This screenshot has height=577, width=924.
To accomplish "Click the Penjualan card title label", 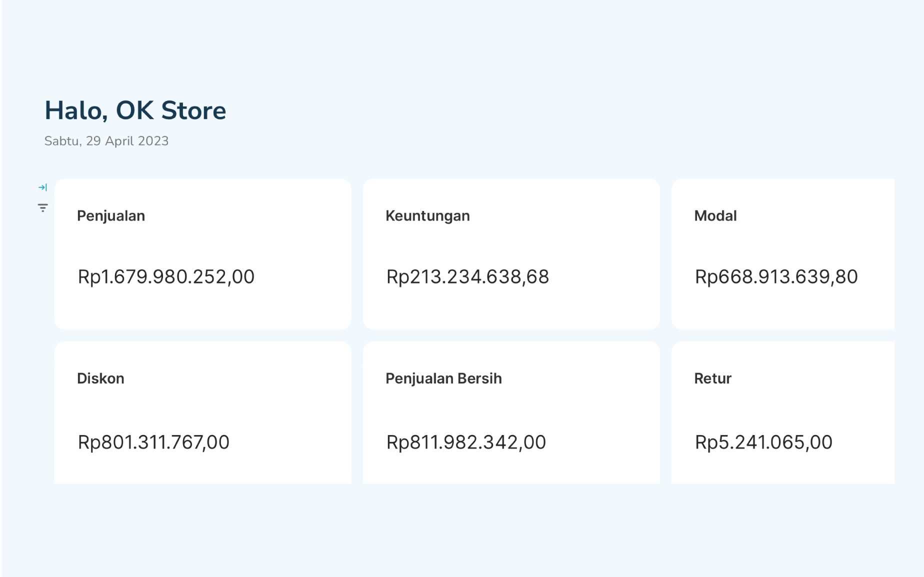I will click(110, 216).
